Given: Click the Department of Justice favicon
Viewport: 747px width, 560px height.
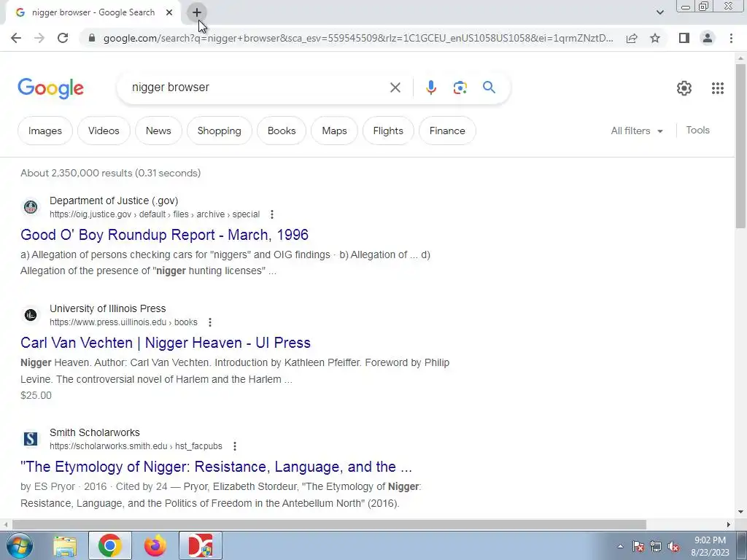Looking at the screenshot, I should click(x=31, y=207).
